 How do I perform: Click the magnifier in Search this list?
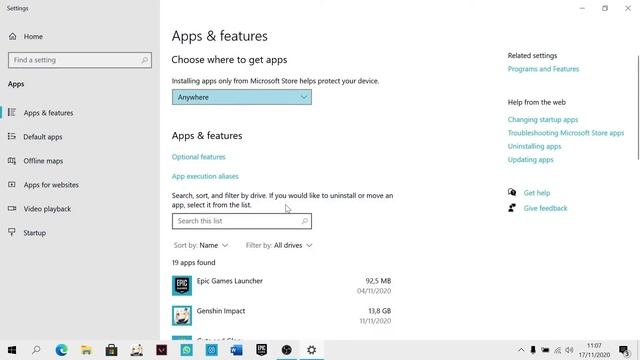click(x=304, y=221)
